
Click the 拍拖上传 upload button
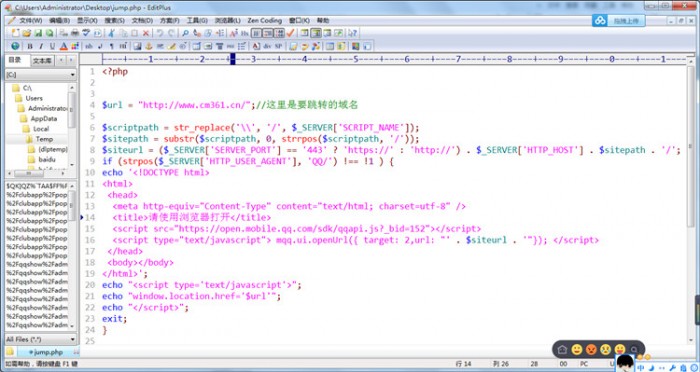626,21
